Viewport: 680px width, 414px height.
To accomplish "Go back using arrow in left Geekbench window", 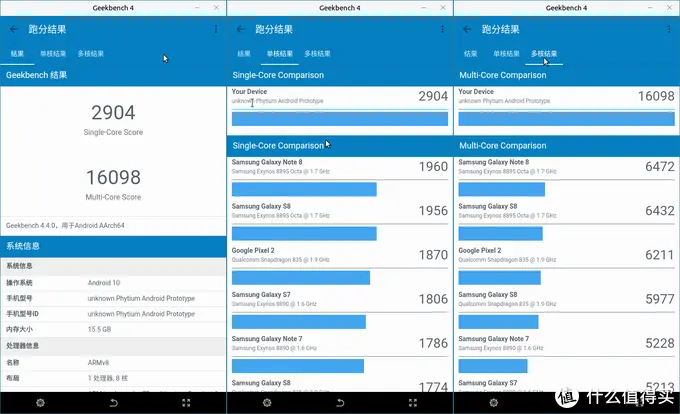I will pos(14,29).
